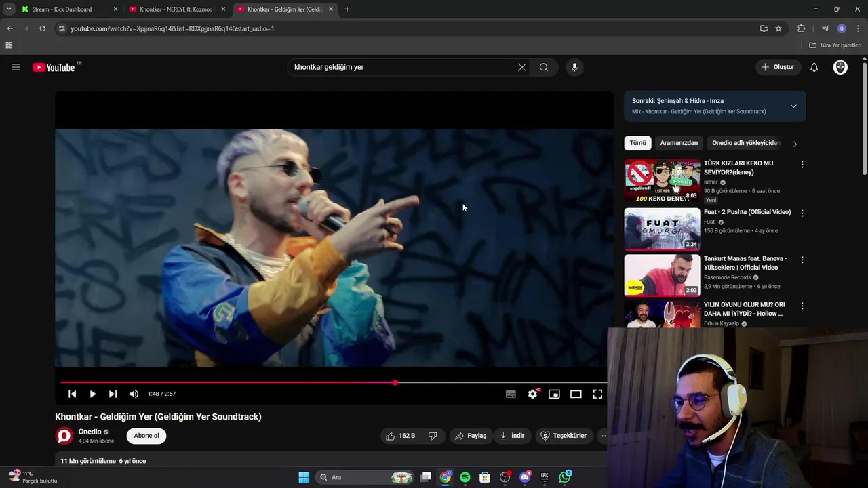Click the search magnifier button

[x=544, y=67]
